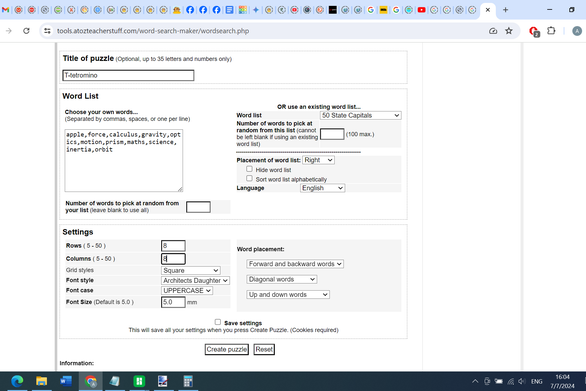Viewport: 586px width, 391px height.
Task: Click the Font Size field showing 5.0
Action: tap(173, 302)
